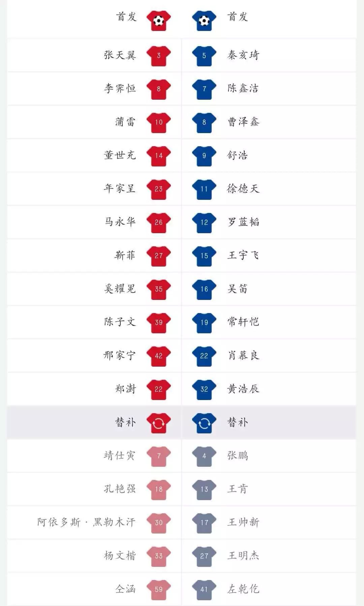Click the blue starting lineup soccer ball jersey

(204, 21)
